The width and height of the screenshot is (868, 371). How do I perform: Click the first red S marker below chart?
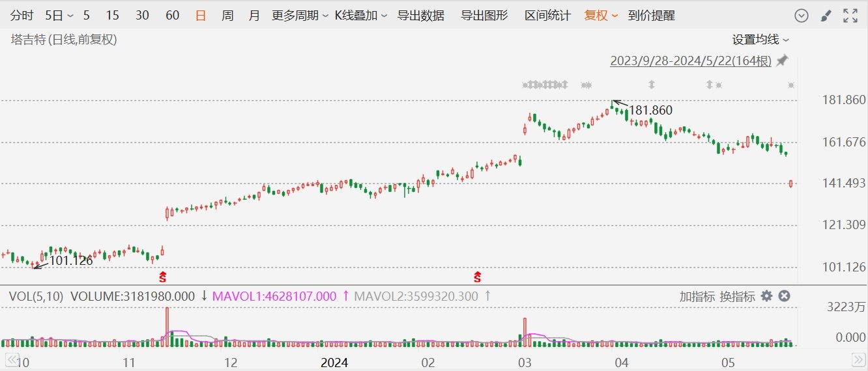pyautogui.click(x=163, y=277)
